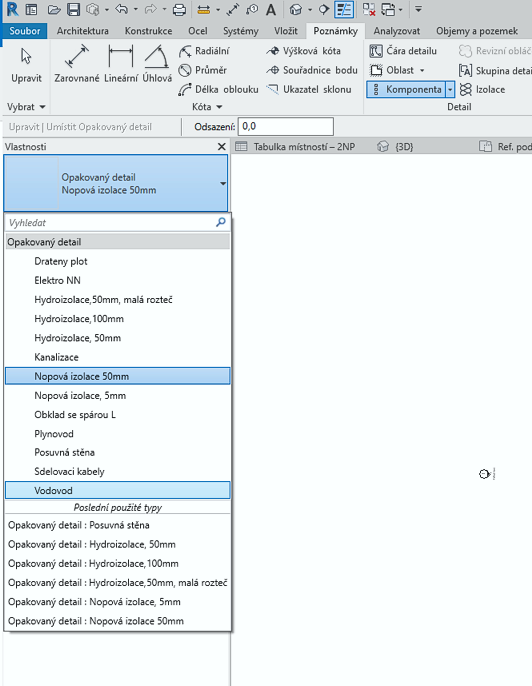Image resolution: width=532 pixels, height=686 pixels.
Task: Switch to the Systémy ribbon tab
Action: click(241, 31)
